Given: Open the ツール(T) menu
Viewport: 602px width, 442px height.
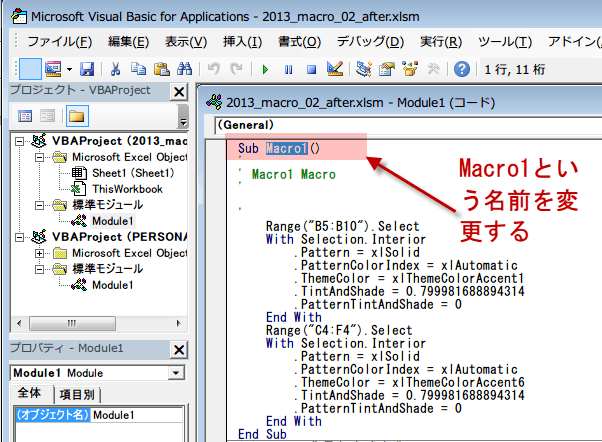Looking at the screenshot, I should (x=505, y=41).
